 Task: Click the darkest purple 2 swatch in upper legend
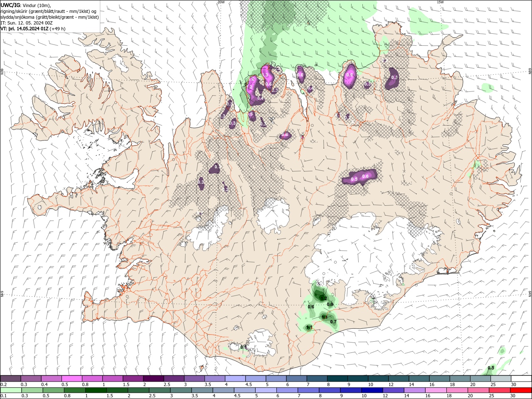[153, 379]
